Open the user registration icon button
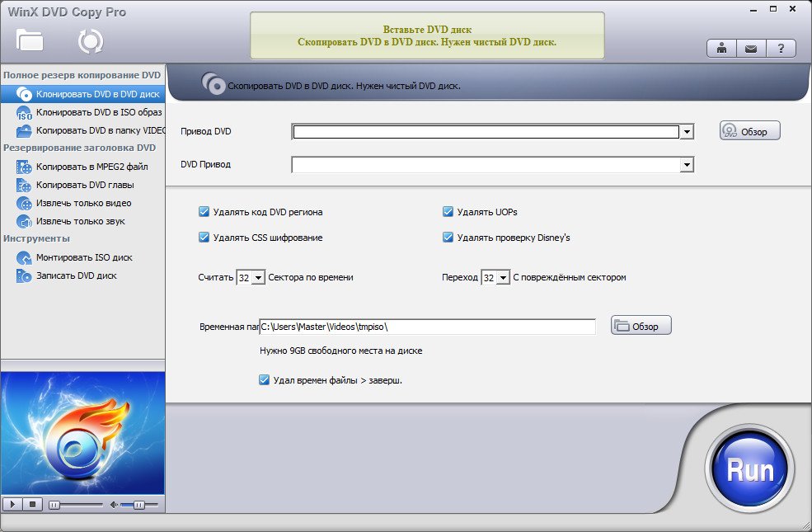Image resolution: width=812 pixels, height=532 pixels. pyautogui.click(x=721, y=49)
